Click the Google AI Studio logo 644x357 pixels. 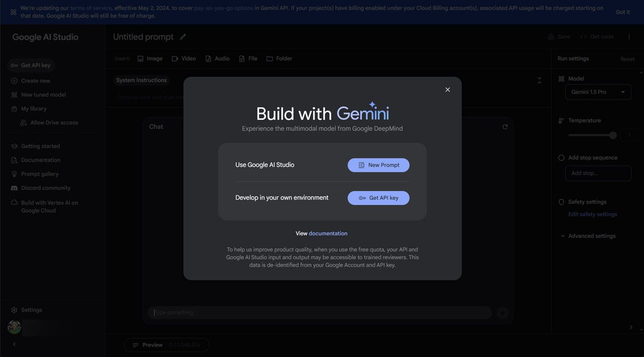click(x=45, y=37)
